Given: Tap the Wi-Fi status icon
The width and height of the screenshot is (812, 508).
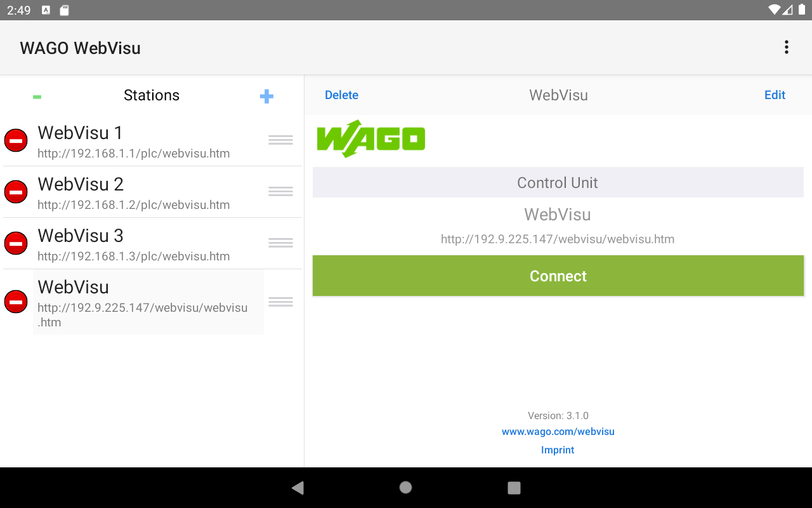Looking at the screenshot, I should click(x=774, y=10).
